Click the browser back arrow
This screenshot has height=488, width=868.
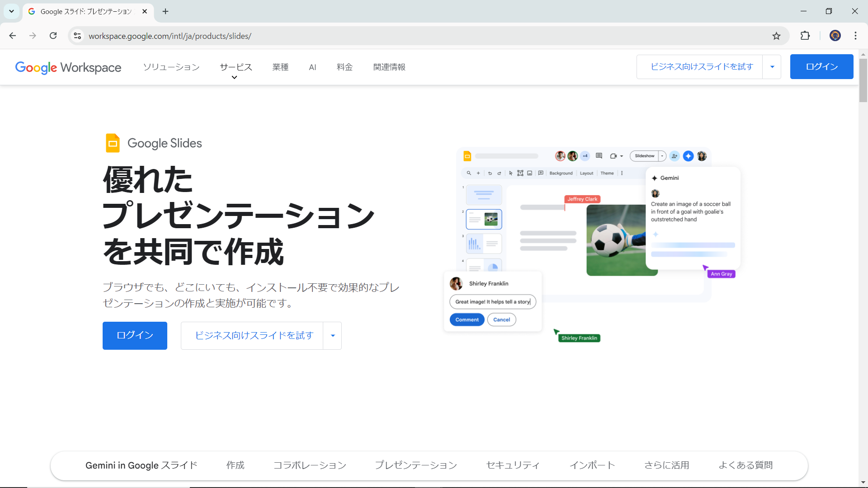point(13,36)
